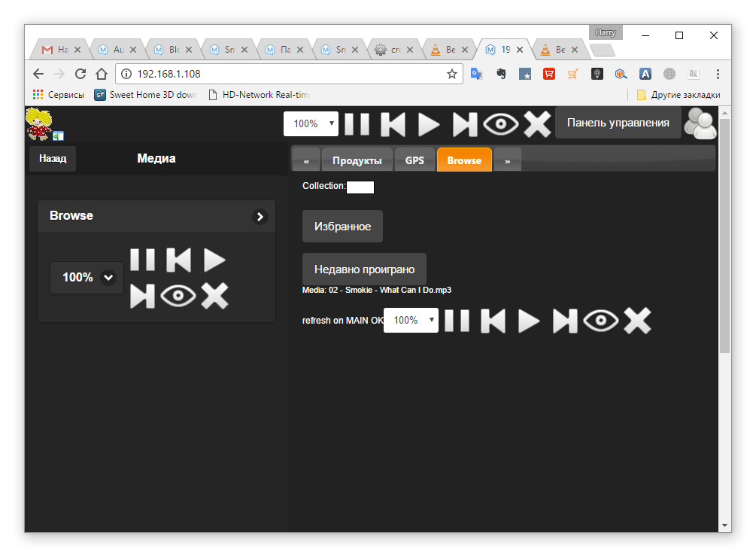The image size is (756, 557).
Task: Skip to previous track in top header toolbar
Action: coord(393,124)
